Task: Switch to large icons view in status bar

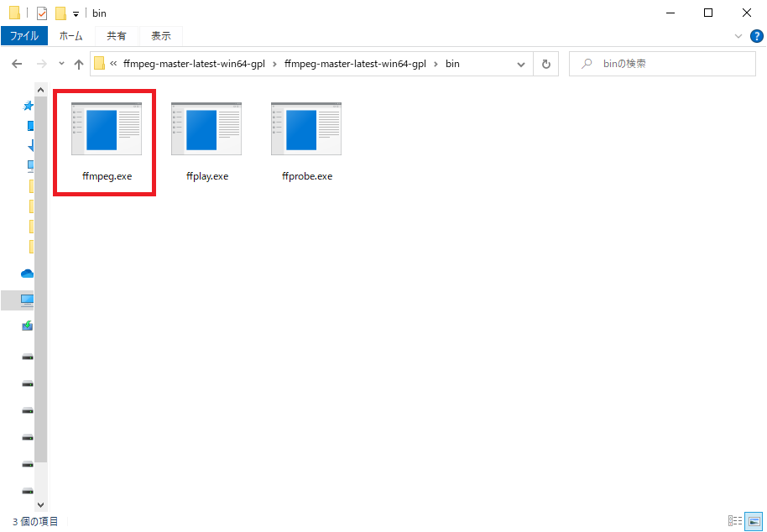Action: [x=754, y=521]
